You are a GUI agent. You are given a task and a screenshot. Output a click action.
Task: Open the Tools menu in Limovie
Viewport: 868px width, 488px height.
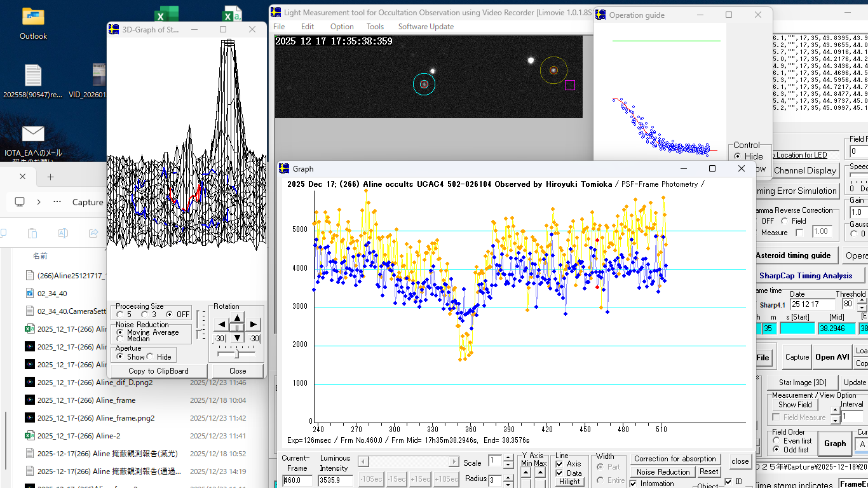tap(375, 27)
